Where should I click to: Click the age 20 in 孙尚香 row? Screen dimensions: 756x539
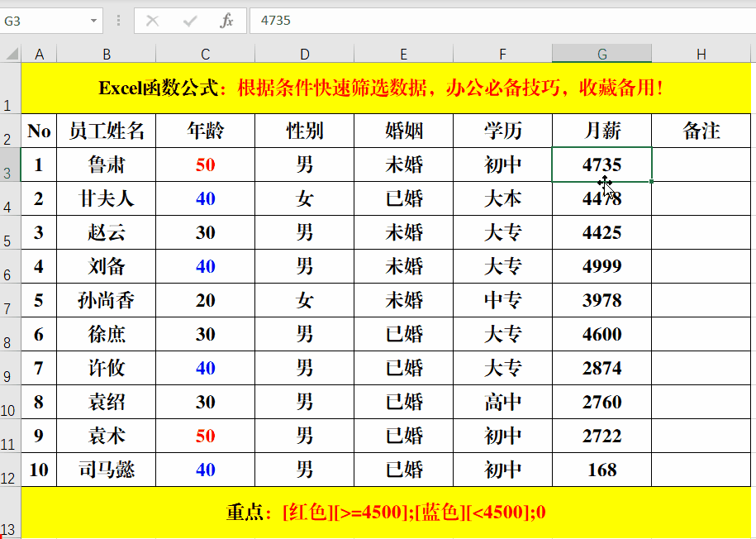coord(206,300)
